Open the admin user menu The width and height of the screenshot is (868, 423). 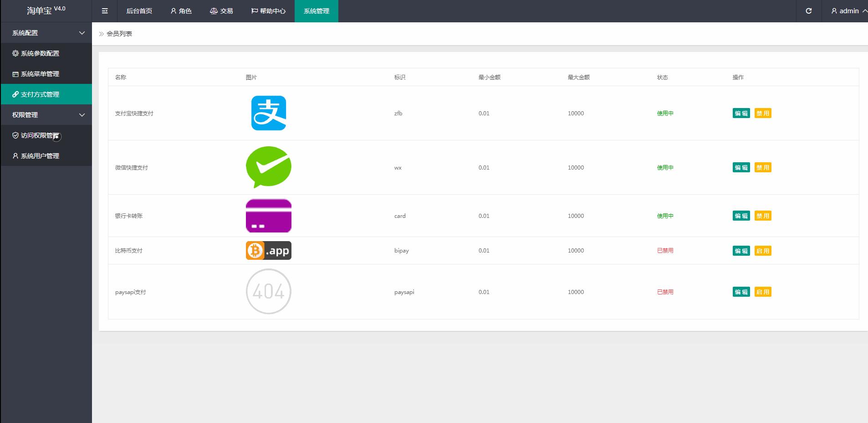tap(849, 11)
